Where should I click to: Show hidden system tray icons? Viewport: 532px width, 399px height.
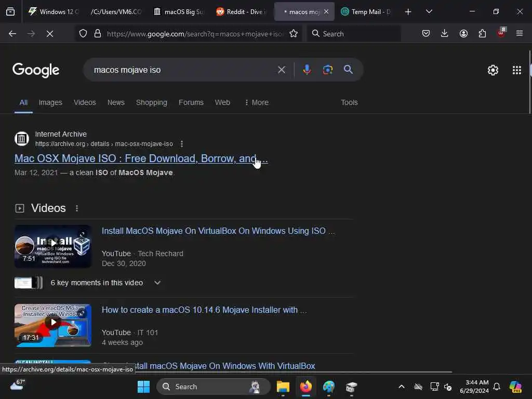pyautogui.click(x=402, y=387)
